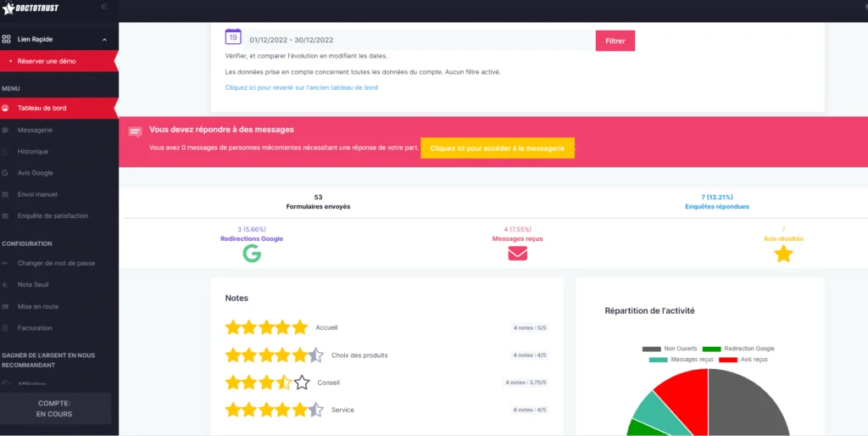The height and width of the screenshot is (436, 868).
Task: Click the Historique clock icon
Action: 6,151
